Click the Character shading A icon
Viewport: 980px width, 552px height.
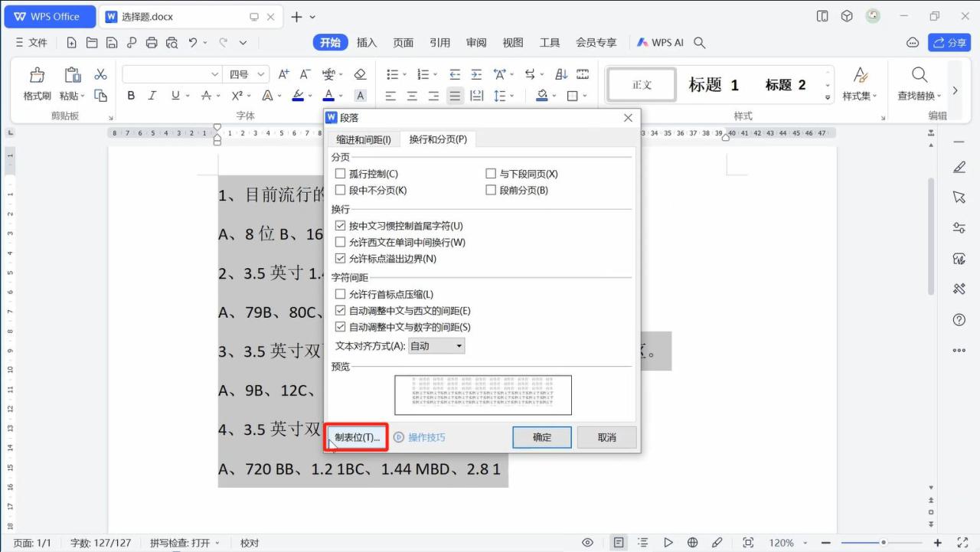pyautogui.click(x=360, y=96)
